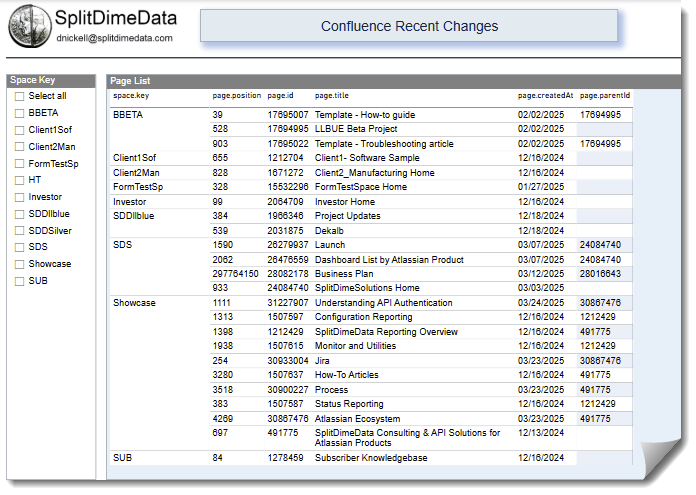Select the FormTestSpace Home title
This screenshot has height=495, width=696.
click(361, 187)
